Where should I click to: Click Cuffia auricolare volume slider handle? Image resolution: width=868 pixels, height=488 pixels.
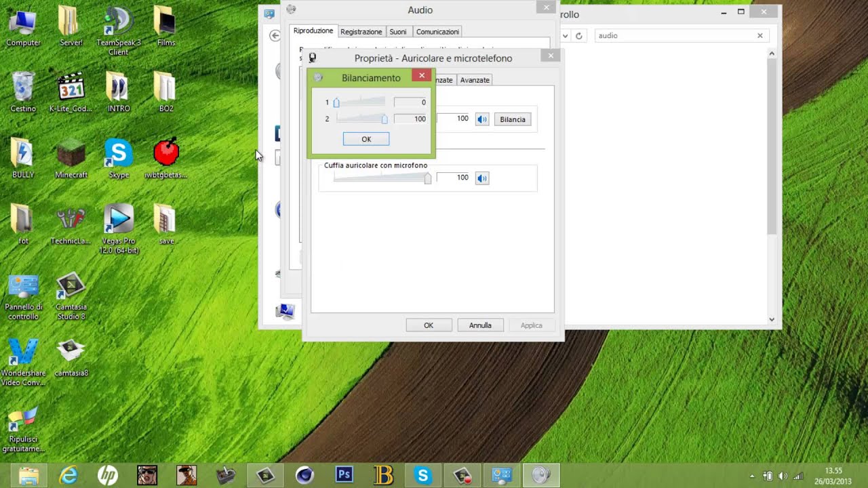[x=428, y=178]
